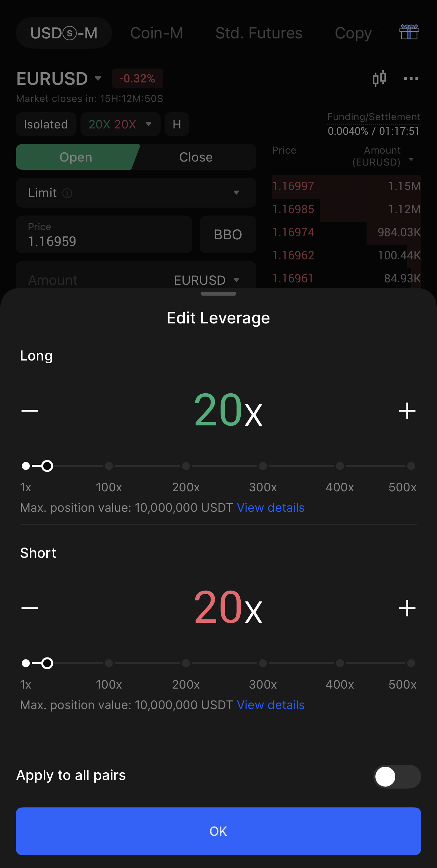The width and height of the screenshot is (437, 868).
Task: Set Long leverage slider to 300x
Action: [x=263, y=466]
